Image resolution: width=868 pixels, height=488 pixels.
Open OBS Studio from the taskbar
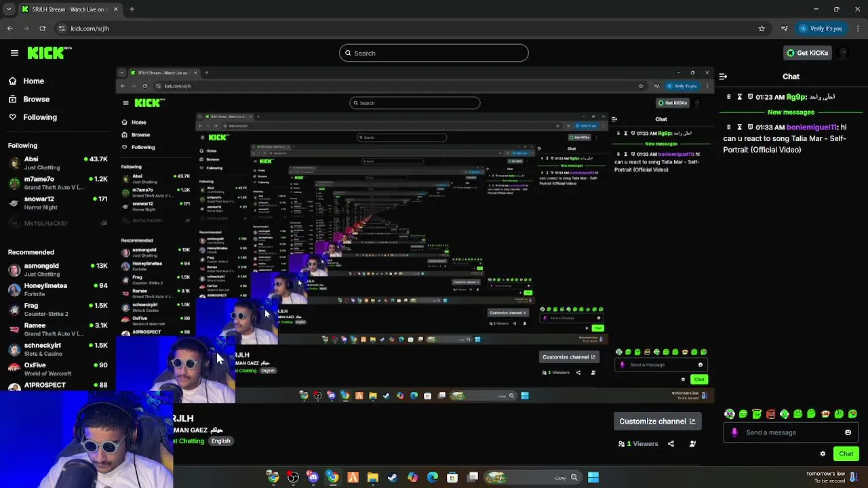coord(293,477)
